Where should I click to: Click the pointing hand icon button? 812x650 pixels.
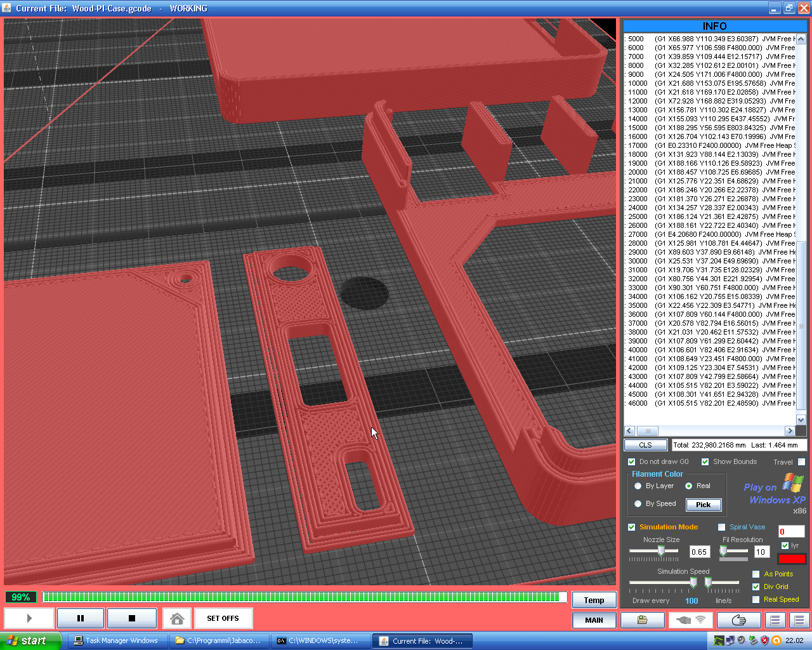(739, 620)
